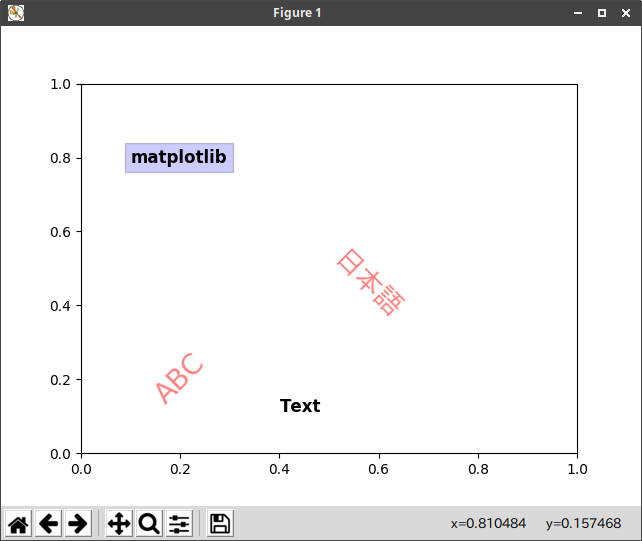Click the rotated red 'ABC' text
The width and height of the screenshot is (642, 541).
179,378
